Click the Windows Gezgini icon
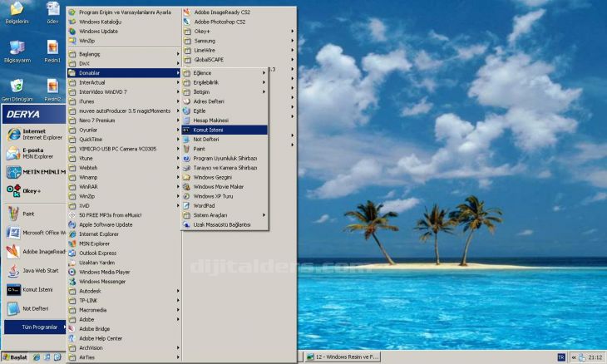607x364 pixels. (186, 177)
